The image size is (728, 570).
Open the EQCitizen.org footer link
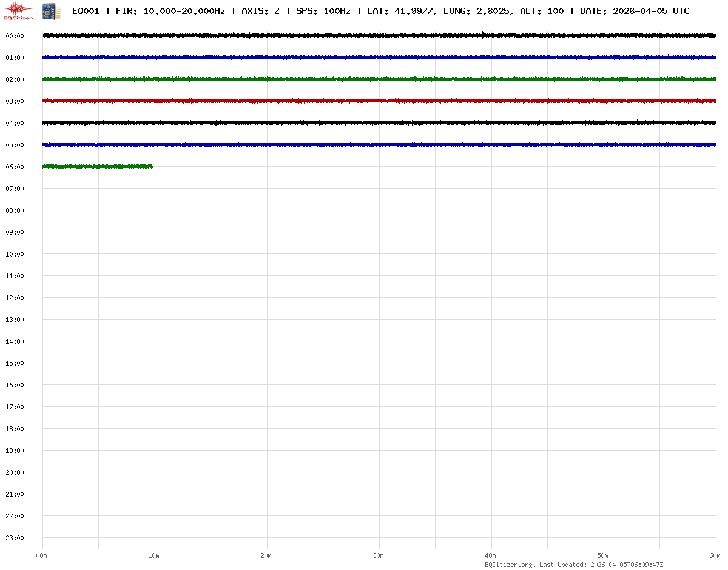(510, 565)
